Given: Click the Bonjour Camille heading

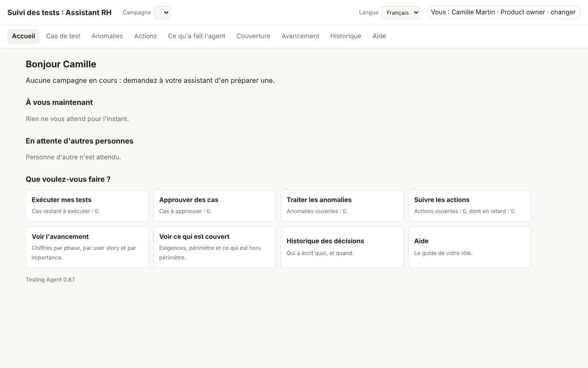Looking at the screenshot, I should [x=61, y=64].
